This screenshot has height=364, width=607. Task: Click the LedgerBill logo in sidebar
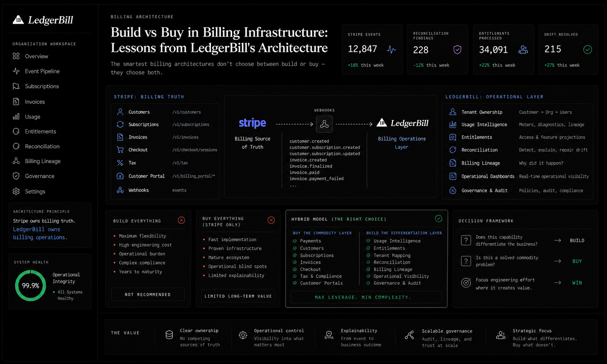coord(43,20)
